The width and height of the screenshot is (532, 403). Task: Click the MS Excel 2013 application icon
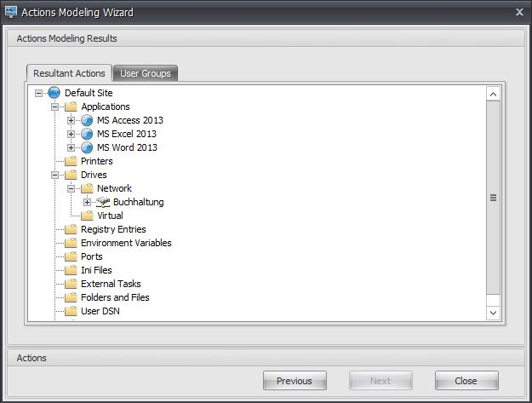(x=87, y=134)
